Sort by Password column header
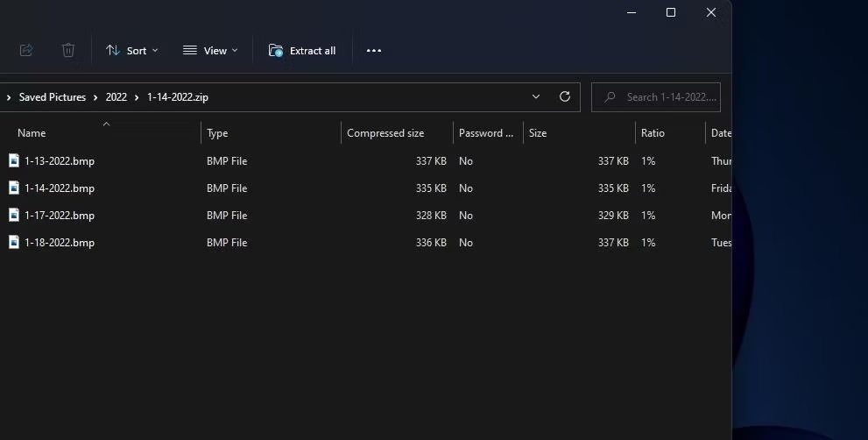 486,133
